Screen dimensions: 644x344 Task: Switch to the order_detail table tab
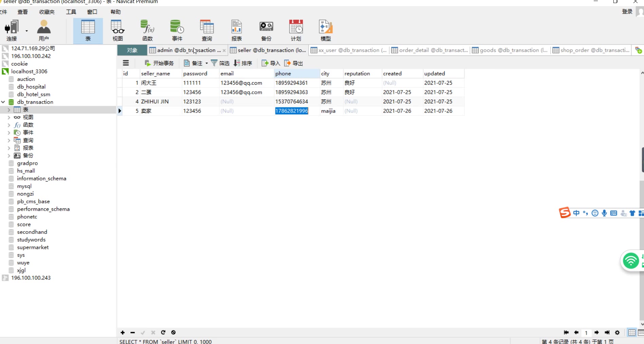point(430,50)
